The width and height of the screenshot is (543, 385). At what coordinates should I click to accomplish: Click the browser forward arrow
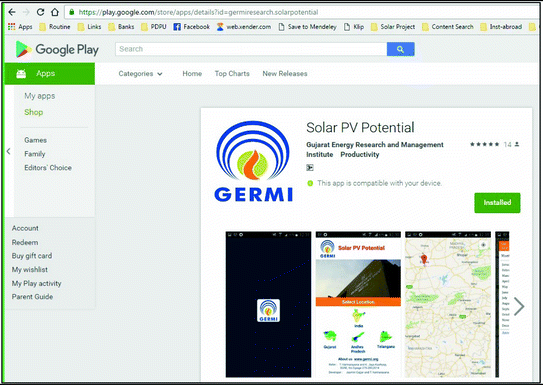26,12
